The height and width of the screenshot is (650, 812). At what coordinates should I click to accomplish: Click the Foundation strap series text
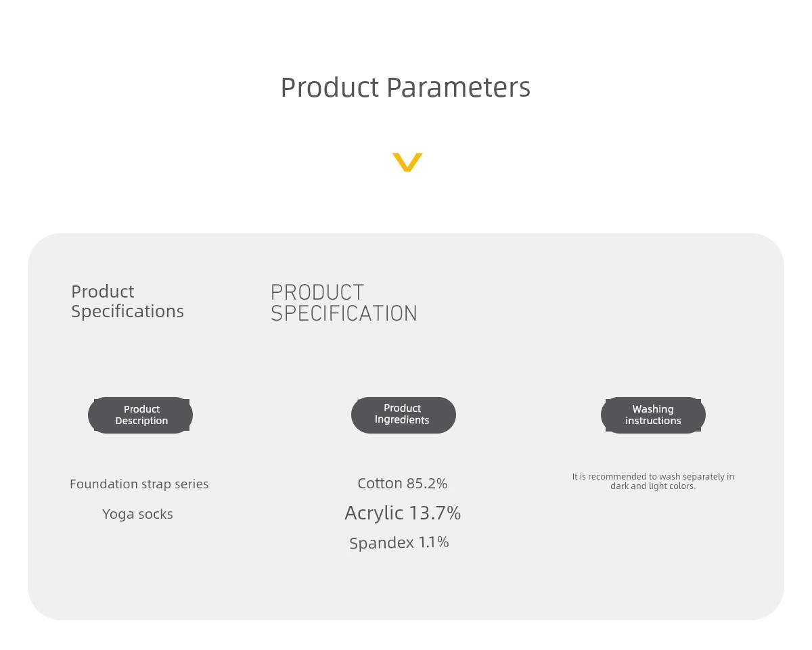pos(139,484)
